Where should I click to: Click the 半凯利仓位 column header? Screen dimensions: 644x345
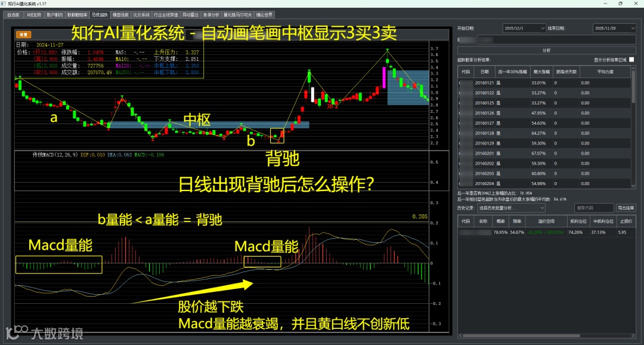pos(603,221)
